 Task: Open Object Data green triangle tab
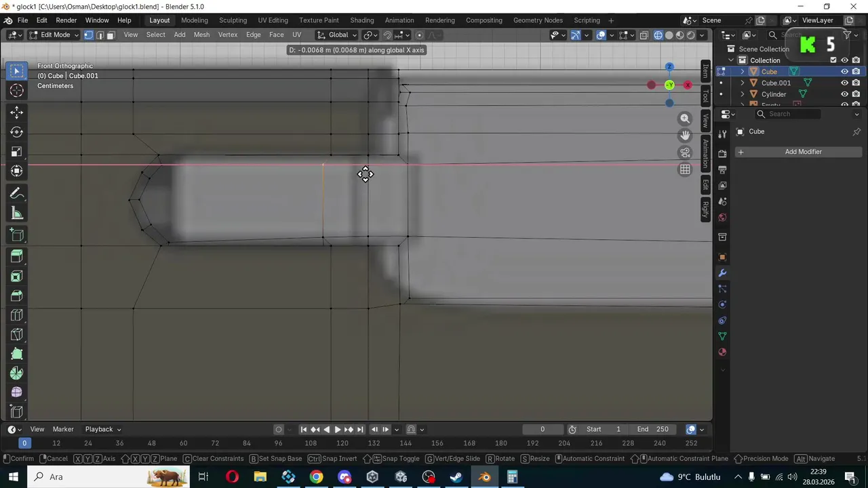click(x=722, y=336)
